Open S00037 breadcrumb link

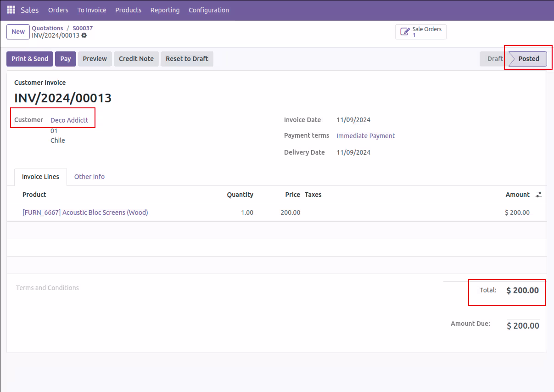[83, 28]
